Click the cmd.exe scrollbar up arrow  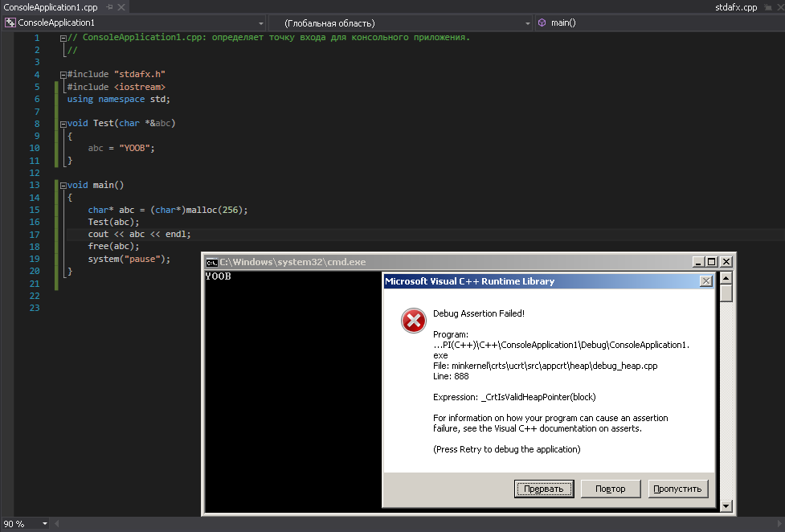[726, 277]
